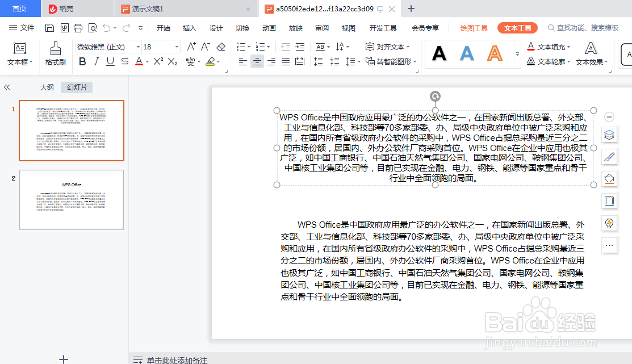
Task: Add new slide with plus button
Action: 63,359
